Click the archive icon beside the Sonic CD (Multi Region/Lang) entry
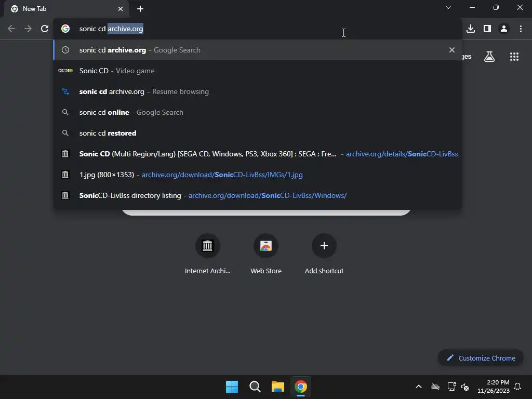 pos(65,154)
